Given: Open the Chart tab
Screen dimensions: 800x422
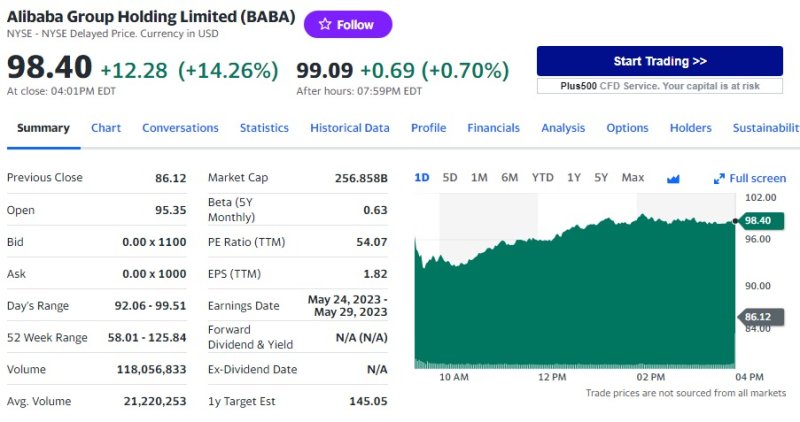Looking at the screenshot, I should point(106,128).
